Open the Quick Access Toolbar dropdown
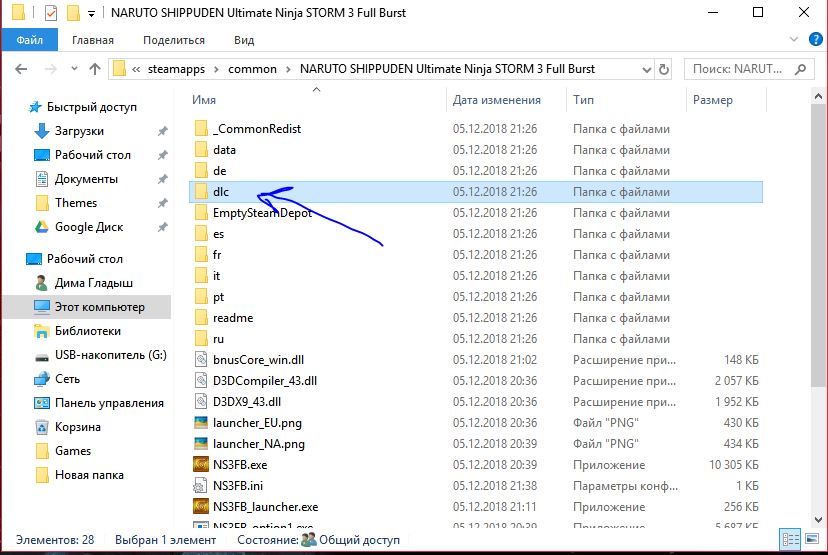Image resolution: width=828 pixels, height=555 pixels. [91, 14]
